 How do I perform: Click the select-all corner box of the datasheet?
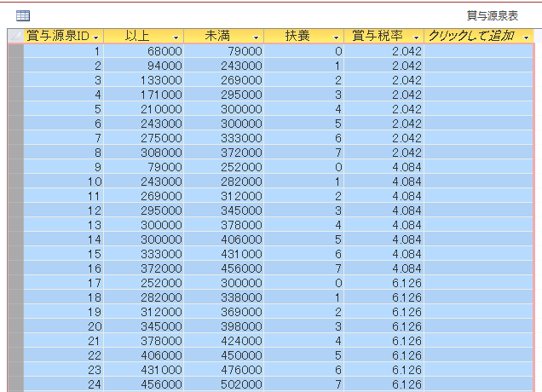14,37
